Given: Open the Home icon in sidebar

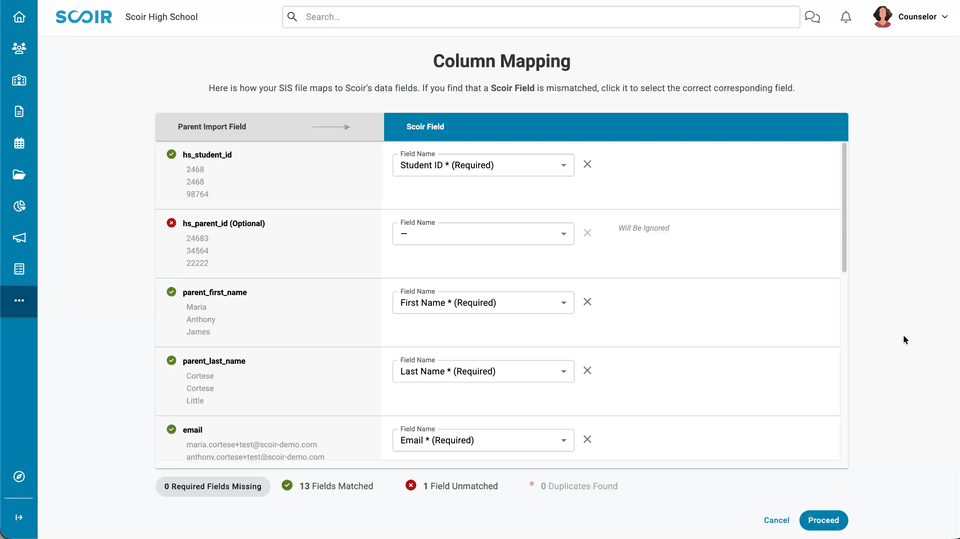Looking at the screenshot, I should (19, 17).
